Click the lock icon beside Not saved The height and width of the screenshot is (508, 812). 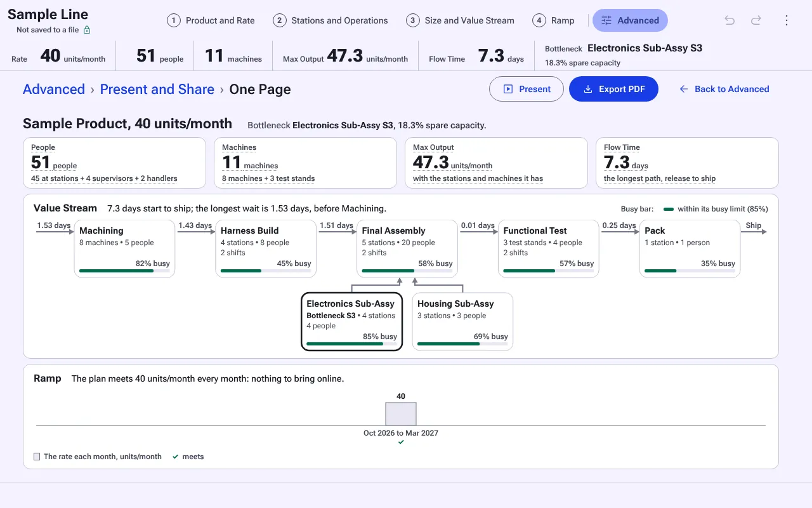point(87,30)
